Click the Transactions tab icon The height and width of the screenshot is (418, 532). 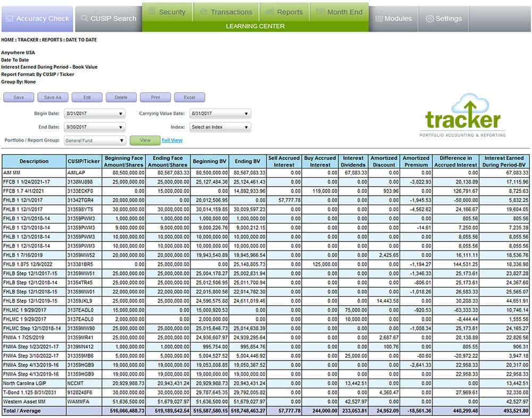click(x=203, y=12)
